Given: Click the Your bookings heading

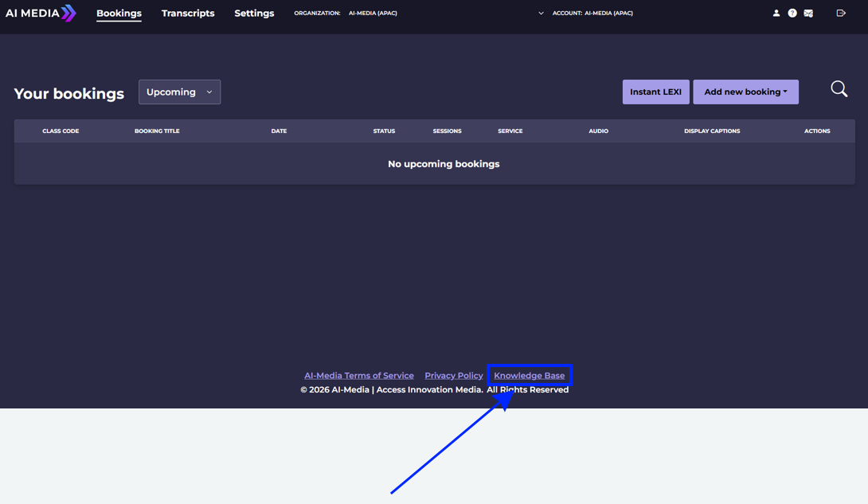Looking at the screenshot, I should coord(69,93).
